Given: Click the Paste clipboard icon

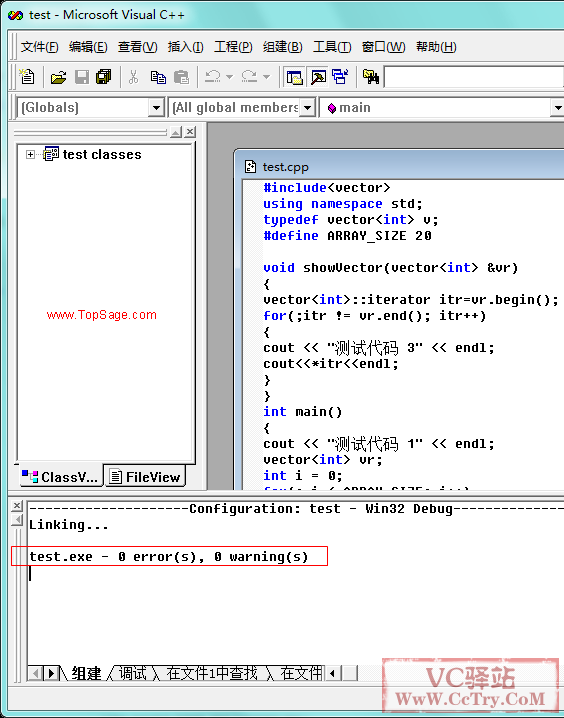Looking at the screenshot, I should coord(181,77).
